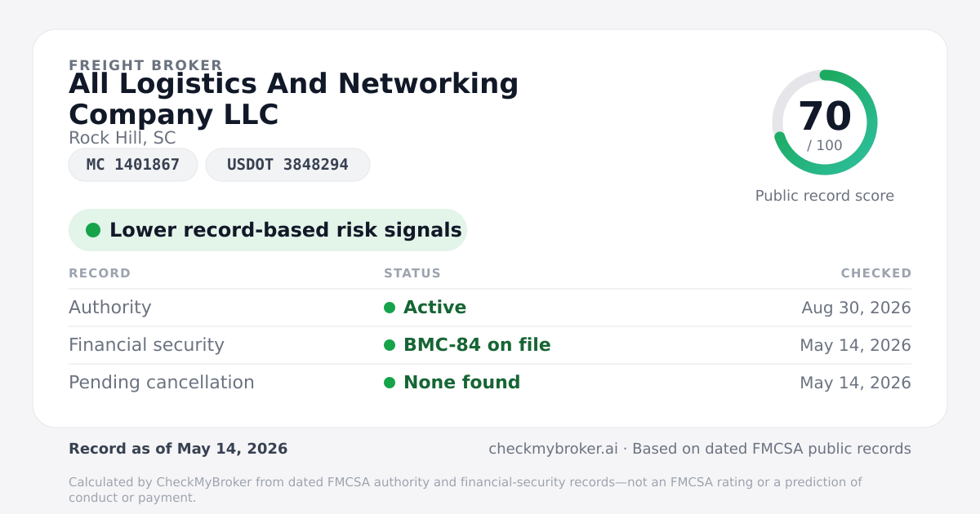
Task: Click the CHECKED column header
Action: [876, 273]
